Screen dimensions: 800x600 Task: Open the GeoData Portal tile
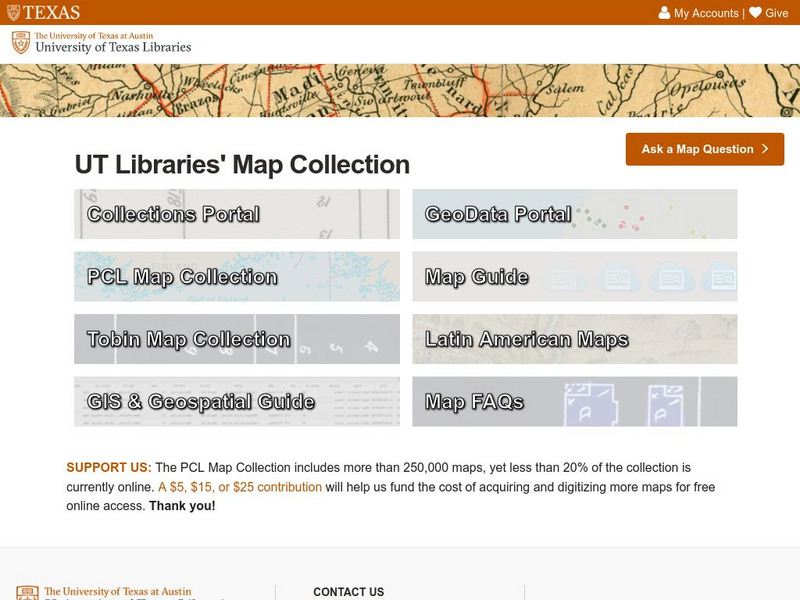[574, 214]
